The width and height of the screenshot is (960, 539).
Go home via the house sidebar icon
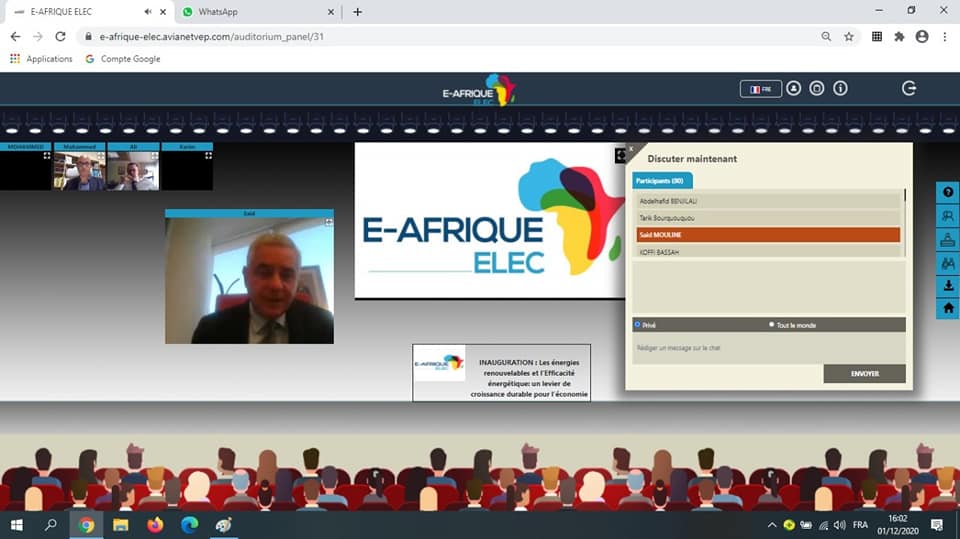[x=948, y=308]
